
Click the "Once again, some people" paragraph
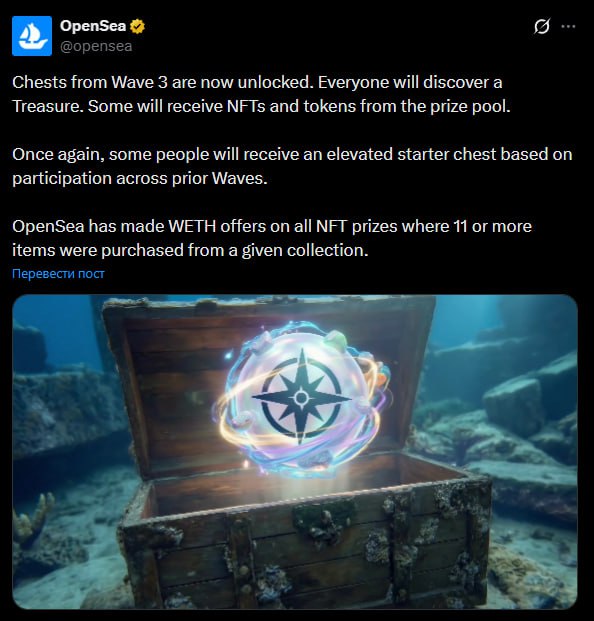292,166
